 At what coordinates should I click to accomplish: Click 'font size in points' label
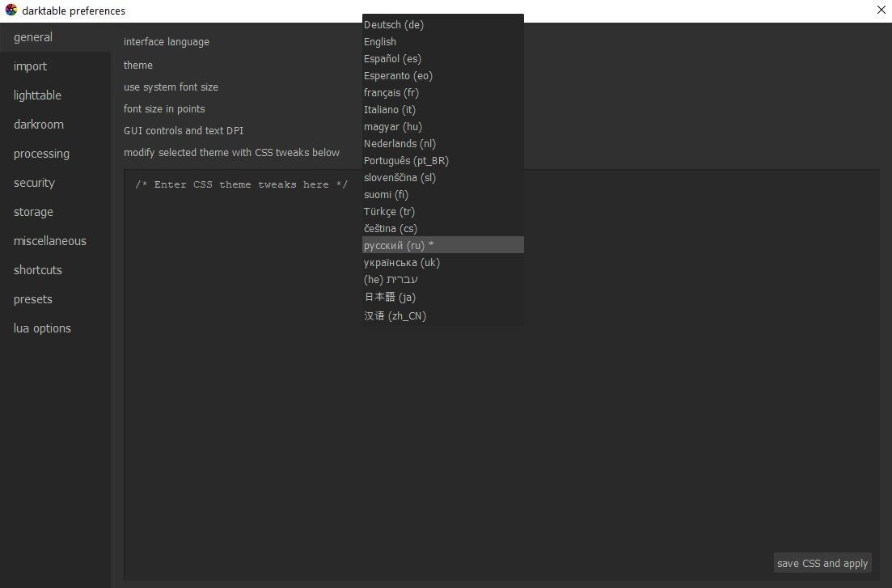[x=164, y=108]
